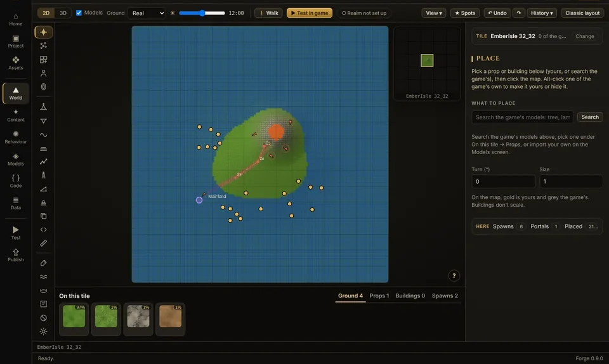Adjust the time of day slider

pos(202,13)
